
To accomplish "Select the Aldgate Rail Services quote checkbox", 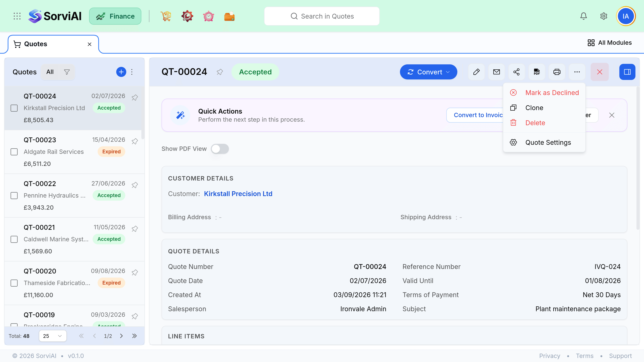I will click(14, 152).
